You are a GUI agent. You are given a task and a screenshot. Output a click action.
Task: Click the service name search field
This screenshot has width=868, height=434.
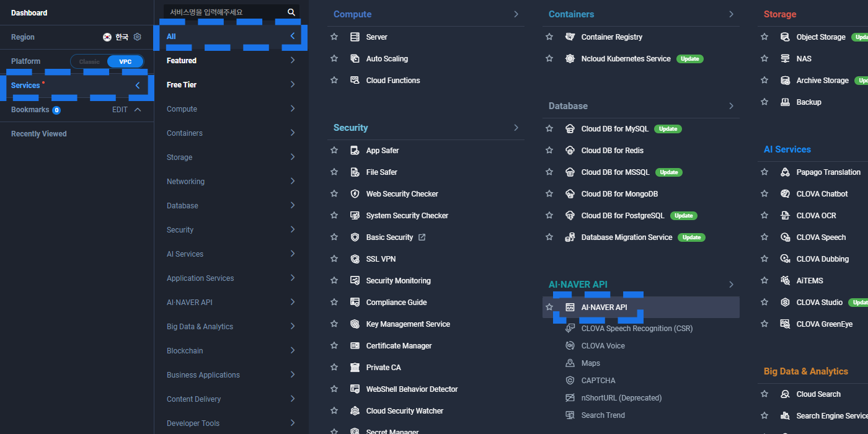pos(231,12)
